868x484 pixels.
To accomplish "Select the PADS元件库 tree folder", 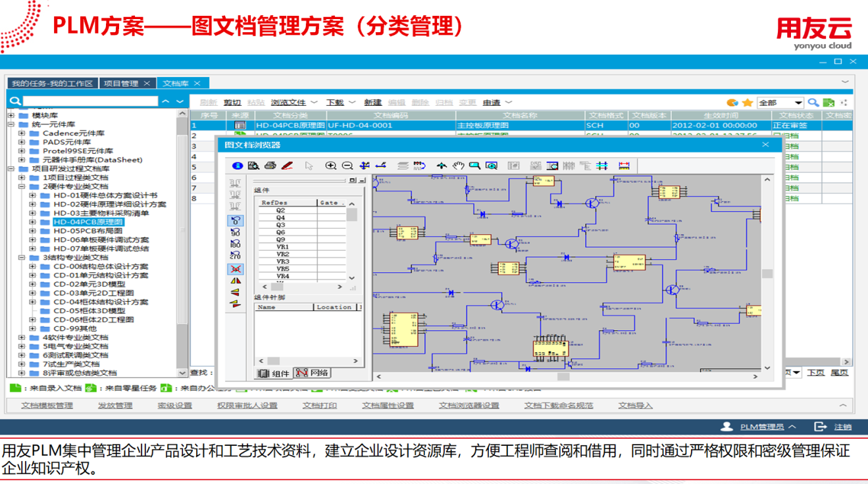I will click(x=66, y=142).
